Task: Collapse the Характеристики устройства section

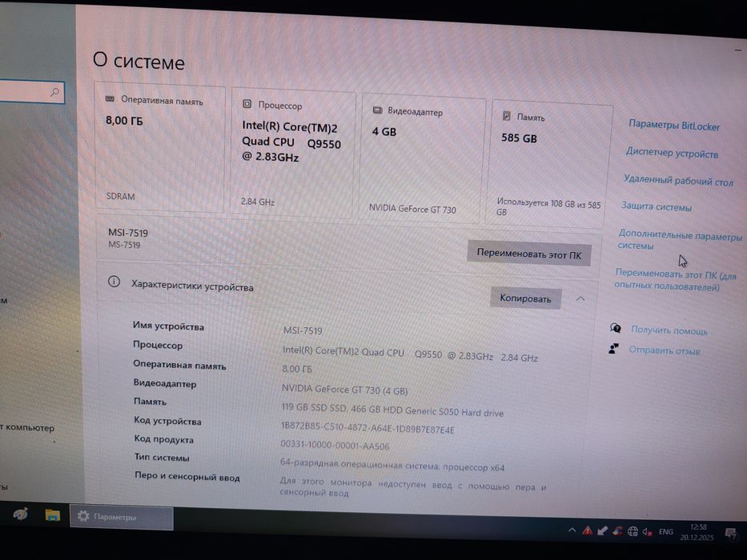Action: point(580,298)
